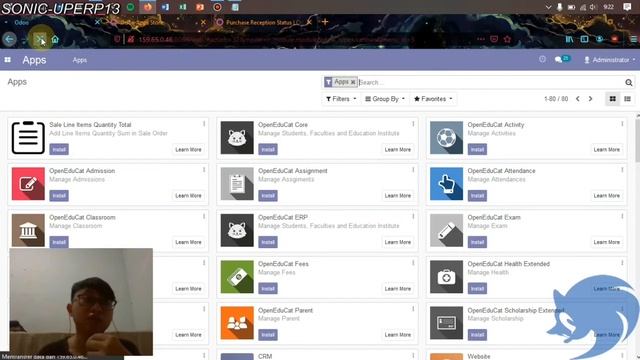Viewport: 640px width, 360px height.
Task: Click the Sale Line Items Quantity Total clipboard icon
Action: tap(28, 138)
